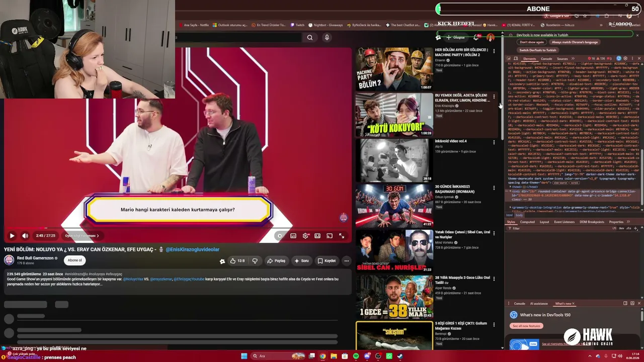This screenshot has width=644, height=362.
Task: Open the Computed styles tab in DevTools
Action: 527,222
